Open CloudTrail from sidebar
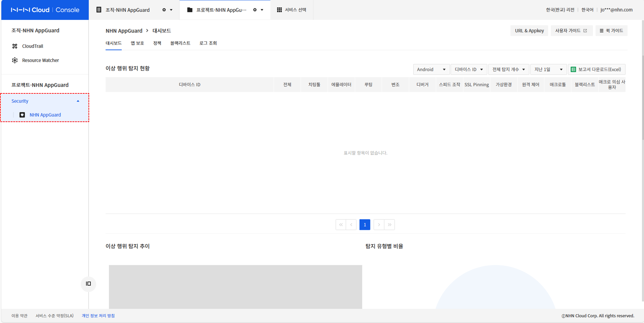644x323 pixels. [x=33, y=46]
